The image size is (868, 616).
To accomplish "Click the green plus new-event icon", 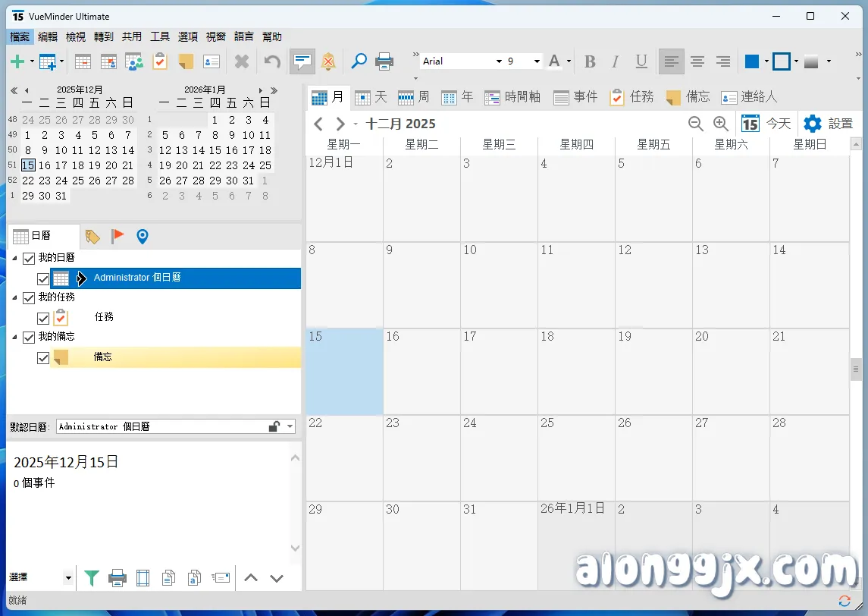I will [17, 61].
